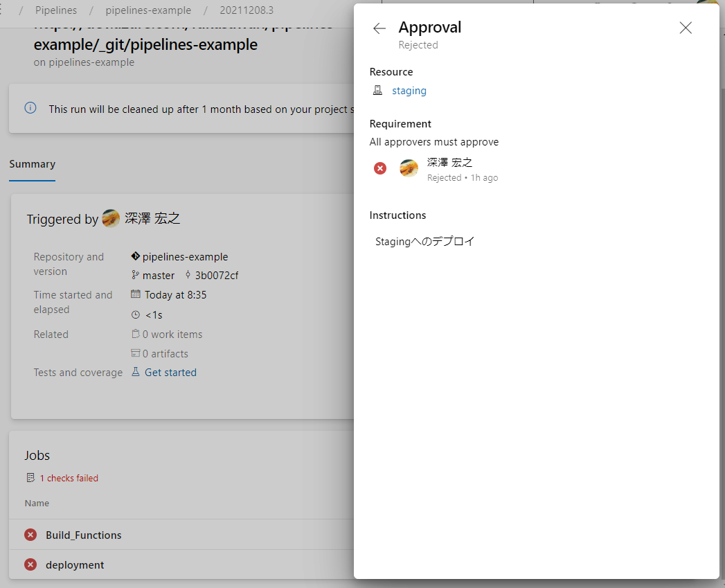Click the calendar icon beside Today at 8:35
Viewport: 725px width, 588px height.
pos(136,294)
